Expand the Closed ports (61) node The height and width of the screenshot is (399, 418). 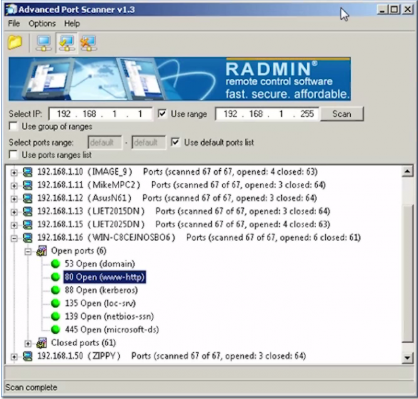(28, 343)
